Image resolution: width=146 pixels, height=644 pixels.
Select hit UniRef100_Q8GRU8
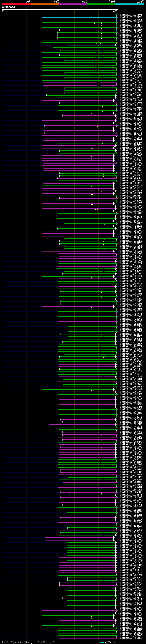click(131, 630)
